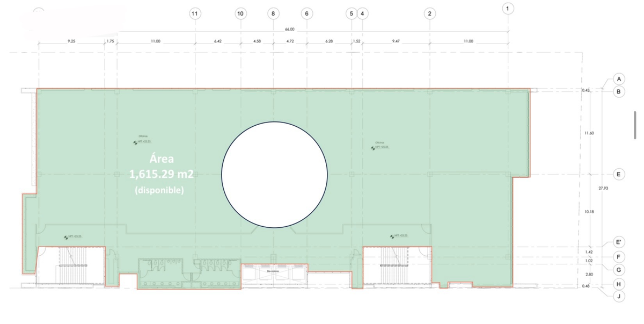Click row axis bubble G
The image size is (644, 324).
pos(619,269)
